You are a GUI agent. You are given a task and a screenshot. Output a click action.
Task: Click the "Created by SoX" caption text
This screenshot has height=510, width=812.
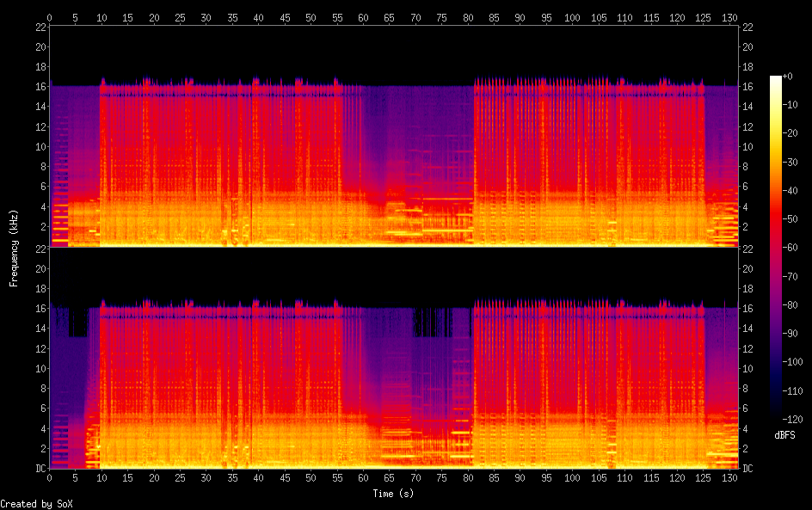pyautogui.click(x=36, y=504)
